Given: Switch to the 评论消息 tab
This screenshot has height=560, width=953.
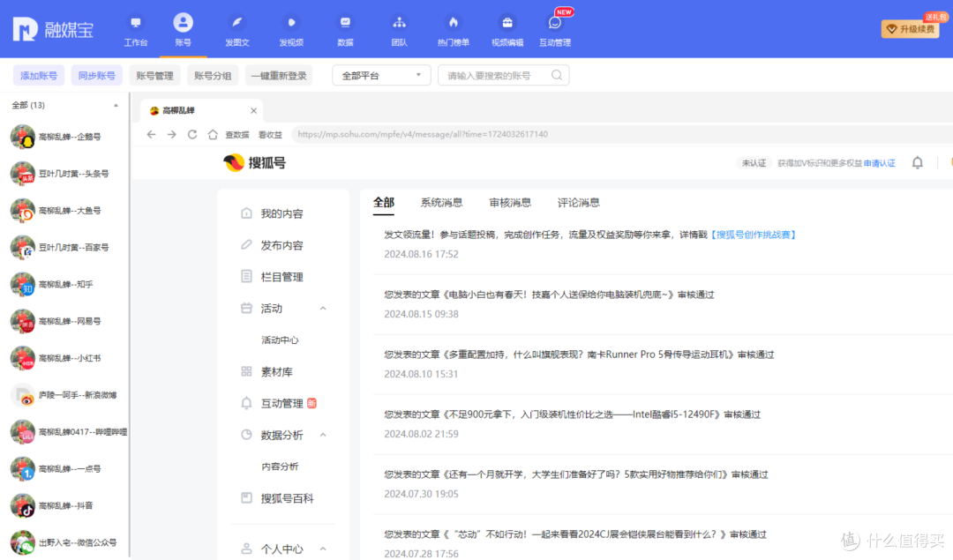Looking at the screenshot, I should 579,202.
